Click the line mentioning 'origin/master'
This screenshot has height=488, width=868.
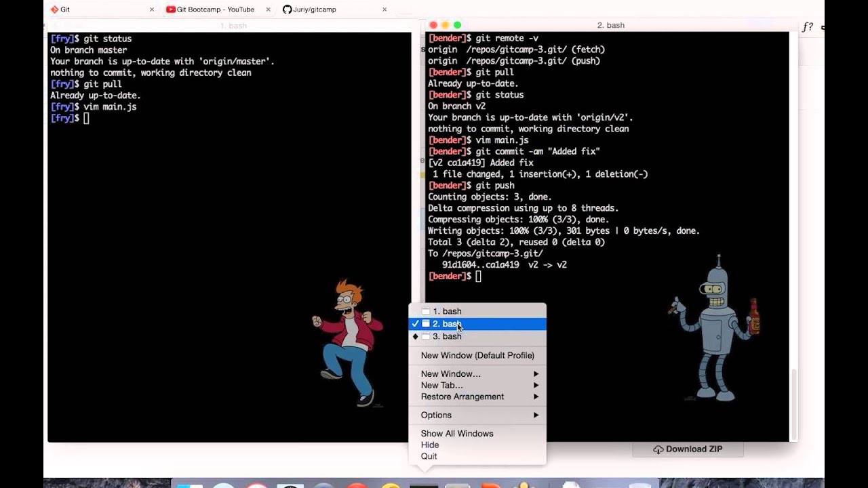point(162,62)
